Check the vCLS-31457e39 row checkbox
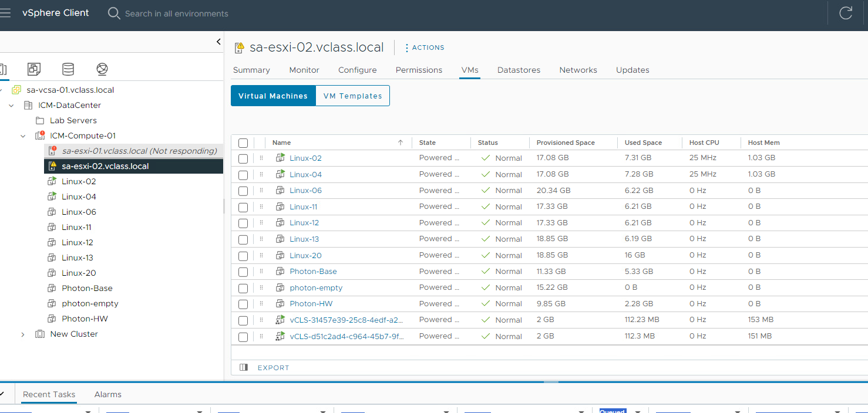The image size is (868, 413). click(243, 320)
